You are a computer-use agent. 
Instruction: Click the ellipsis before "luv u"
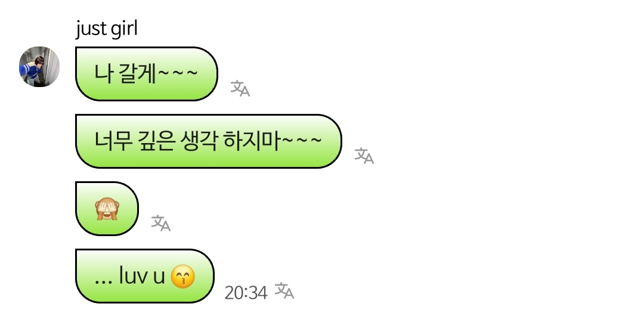[x=104, y=282]
